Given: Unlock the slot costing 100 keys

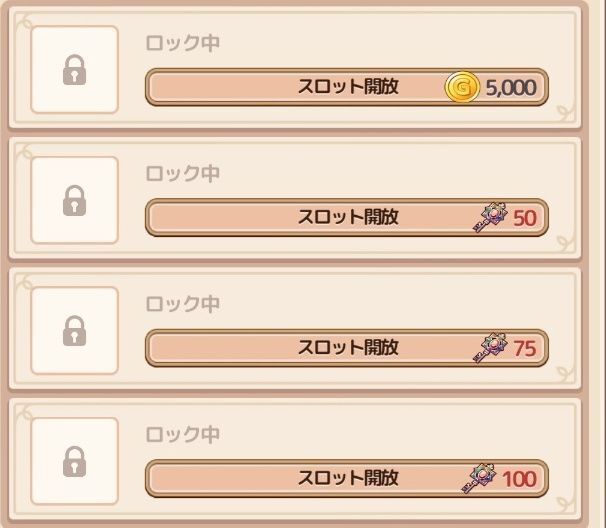Looking at the screenshot, I should point(347,479).
